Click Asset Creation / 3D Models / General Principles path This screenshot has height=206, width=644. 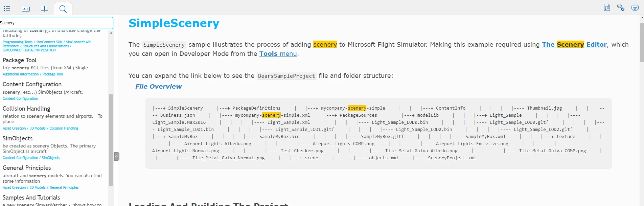[41, 187]
